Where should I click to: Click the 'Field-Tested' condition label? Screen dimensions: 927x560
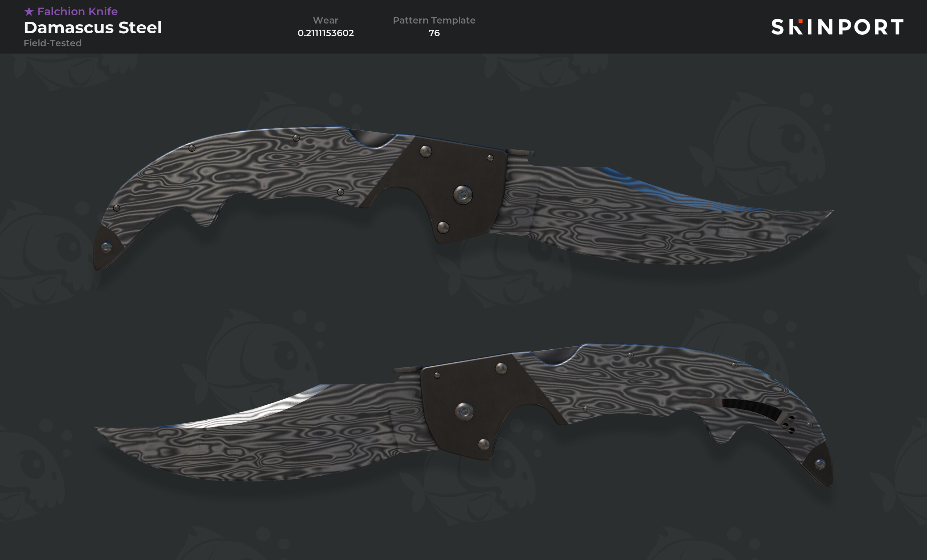53,43
